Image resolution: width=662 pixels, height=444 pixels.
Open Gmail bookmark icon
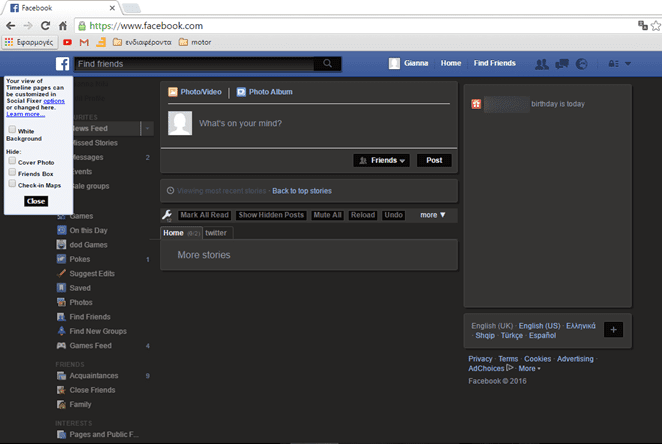[84, 42]
